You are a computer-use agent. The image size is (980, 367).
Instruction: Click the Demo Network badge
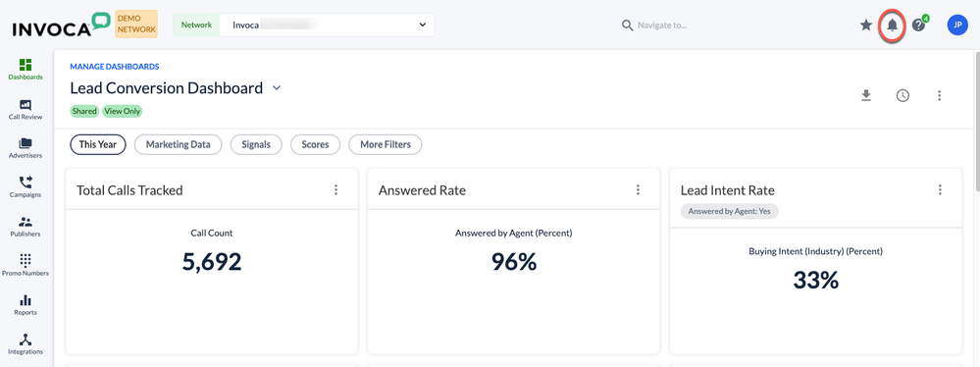point(136,25)
